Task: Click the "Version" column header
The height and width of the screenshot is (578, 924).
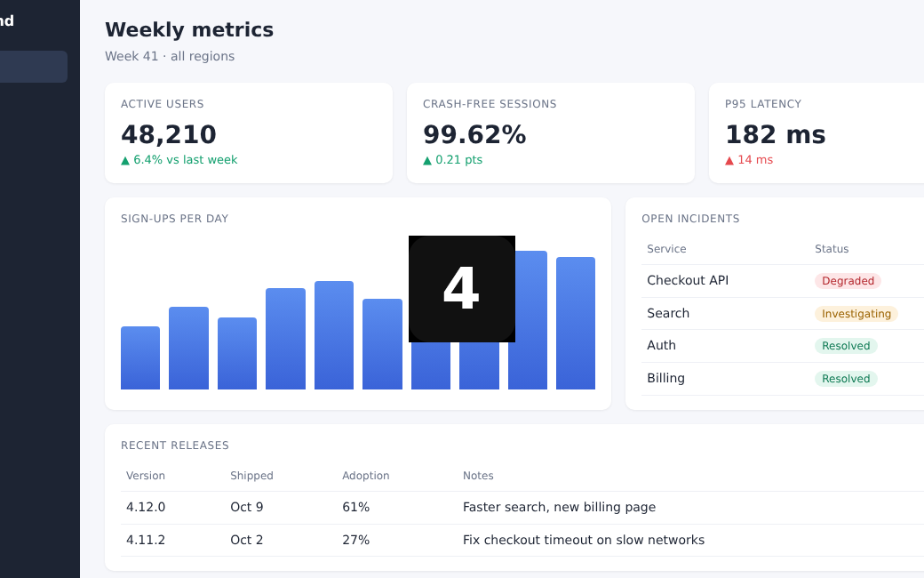Action: click(x=146, y=476)
